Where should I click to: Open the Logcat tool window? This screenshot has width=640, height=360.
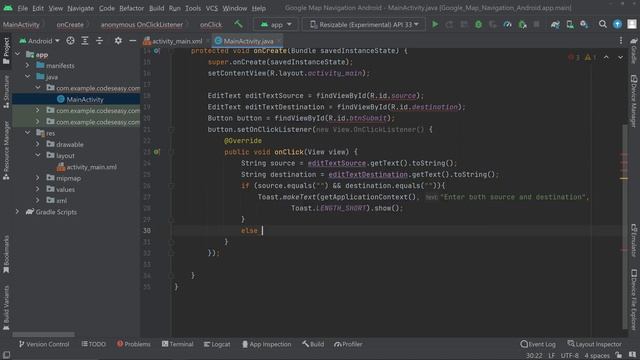click(x=217, y=344)
